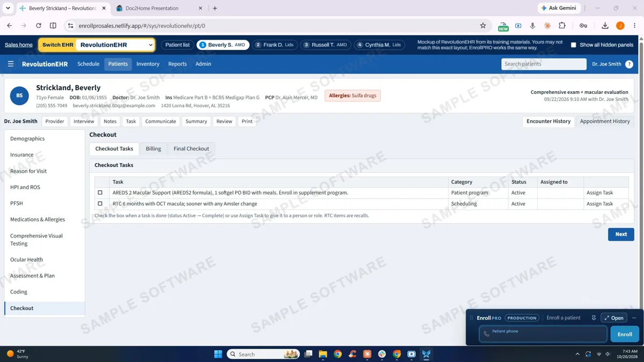Open the Communicate section

click(160, 121)
